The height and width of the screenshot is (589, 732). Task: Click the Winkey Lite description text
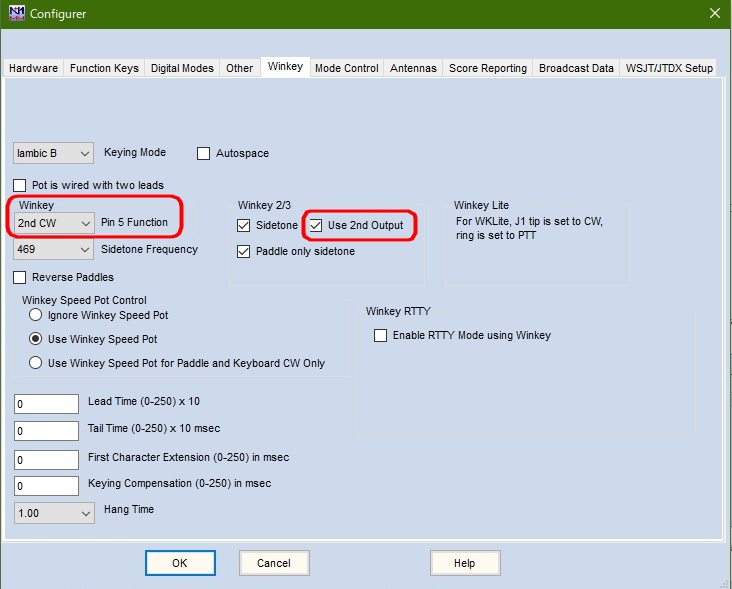[529, 228]
